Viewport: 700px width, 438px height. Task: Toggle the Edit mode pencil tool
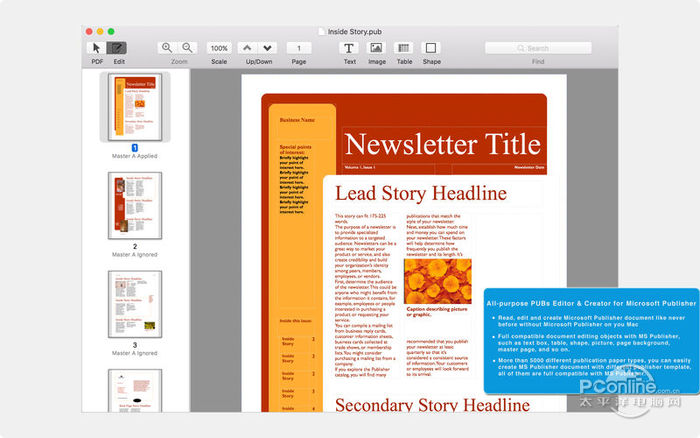tap(118, 47)
